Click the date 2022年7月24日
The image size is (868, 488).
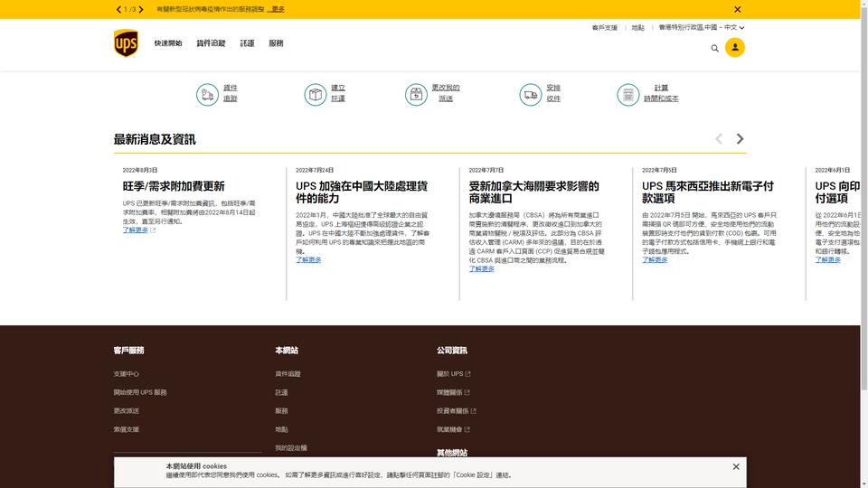pos(315,170)
